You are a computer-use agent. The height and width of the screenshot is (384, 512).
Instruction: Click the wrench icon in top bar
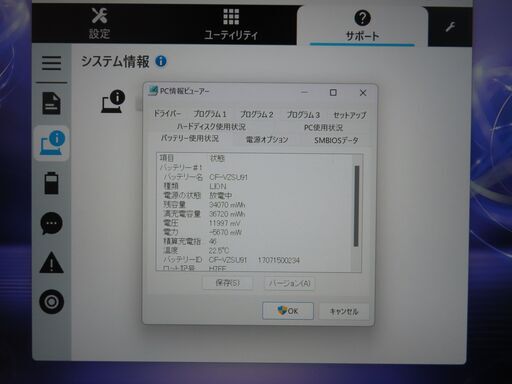tap(450, 27)
